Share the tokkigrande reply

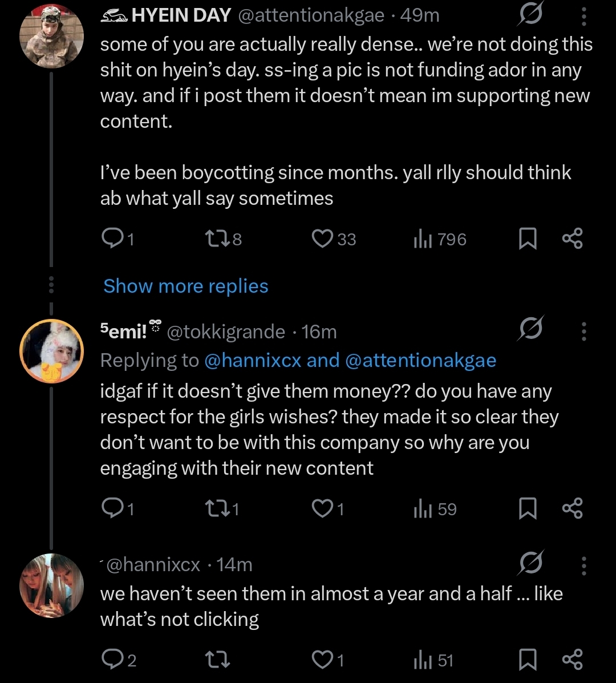pos(572,508)
